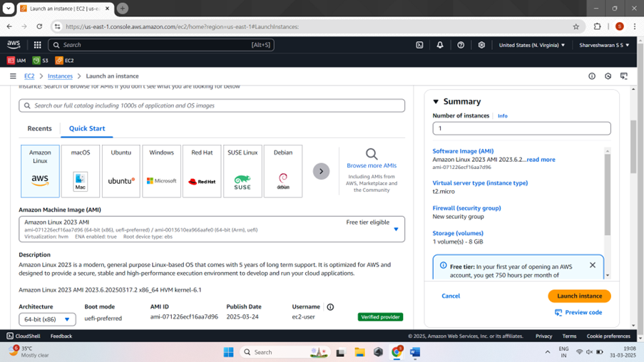Click the Launch instance button
The height and width of the screenshot is (362, 644).
[579, 296]
